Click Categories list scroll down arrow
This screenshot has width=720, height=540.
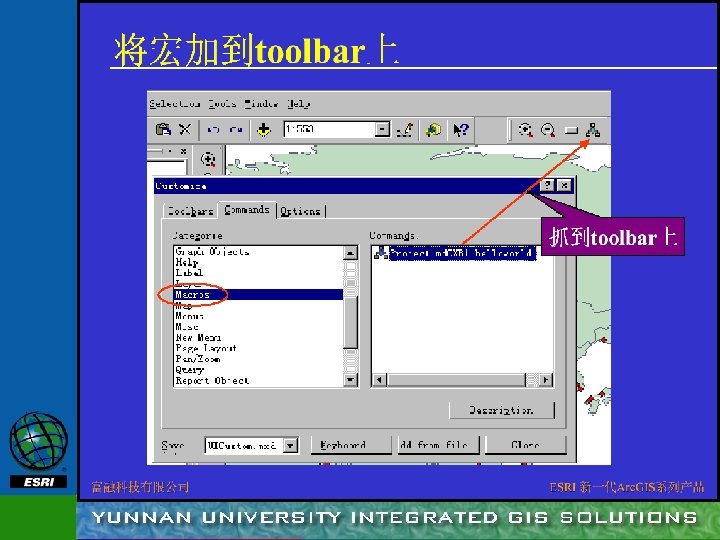tap(350, 379)
